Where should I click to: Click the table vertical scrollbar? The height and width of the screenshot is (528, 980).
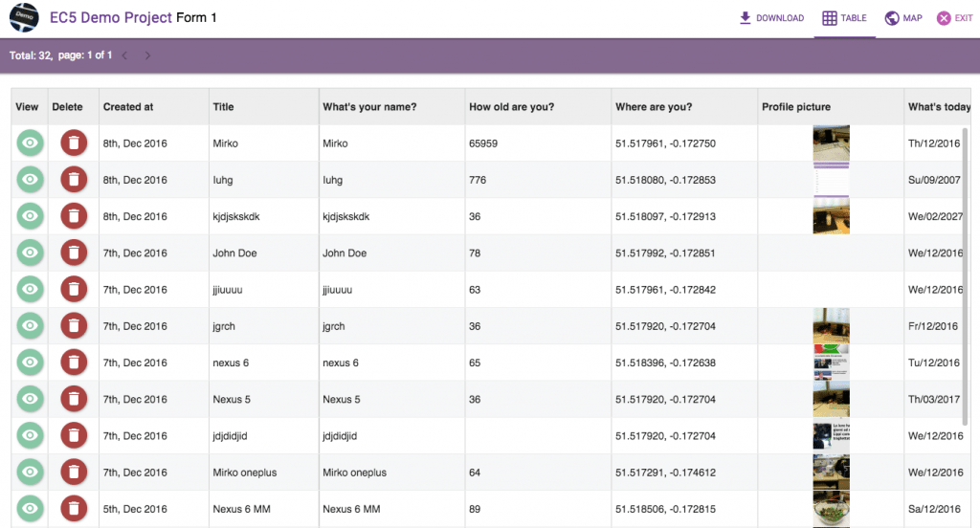[x=965, y=277]
